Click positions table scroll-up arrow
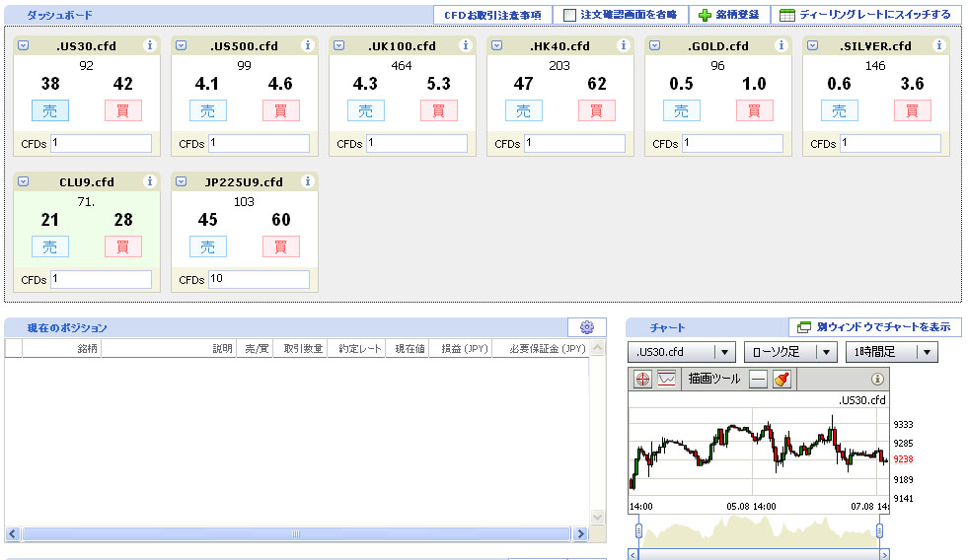The height and width of the screenshot is (560, 968). (x=597, y=348)
